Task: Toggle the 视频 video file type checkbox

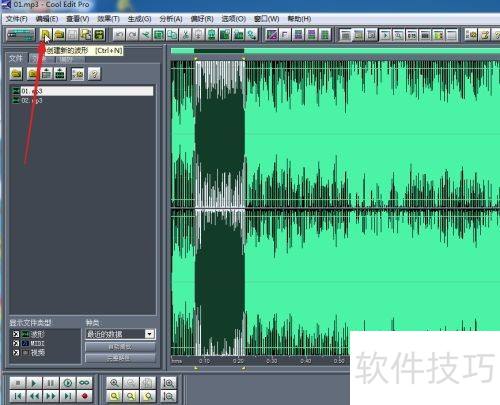Action: [x=16, y=352]
